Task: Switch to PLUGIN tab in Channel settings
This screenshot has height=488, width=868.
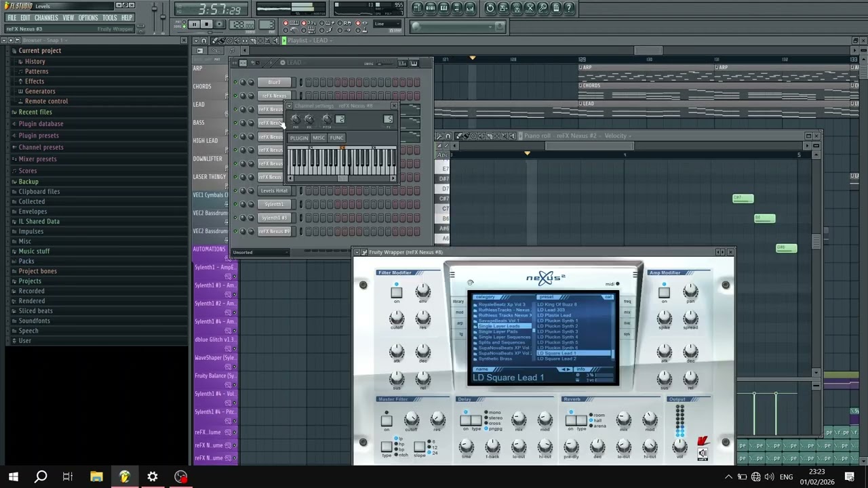Action: click(x=298, y=138)
